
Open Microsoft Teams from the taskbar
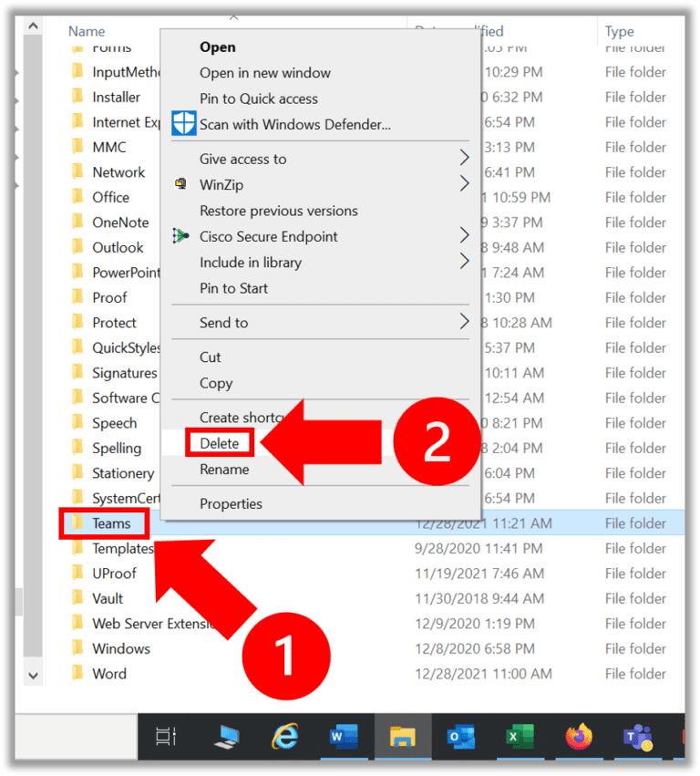(635, 736)
